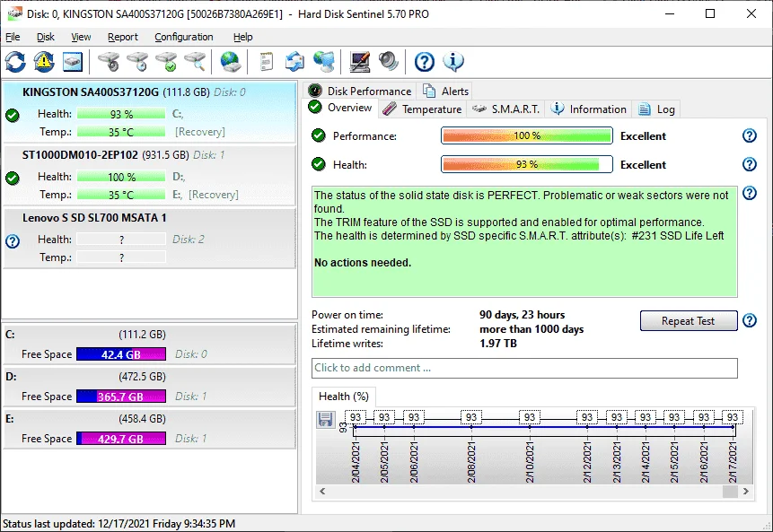Save the health graph using floppy icon
This screenshot has width=773, height=532.
click(325, 420)
